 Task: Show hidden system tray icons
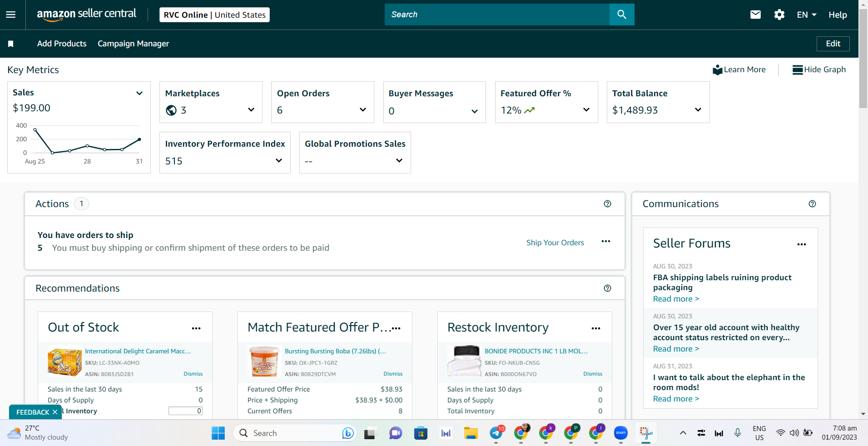click(x=683, y=433)
